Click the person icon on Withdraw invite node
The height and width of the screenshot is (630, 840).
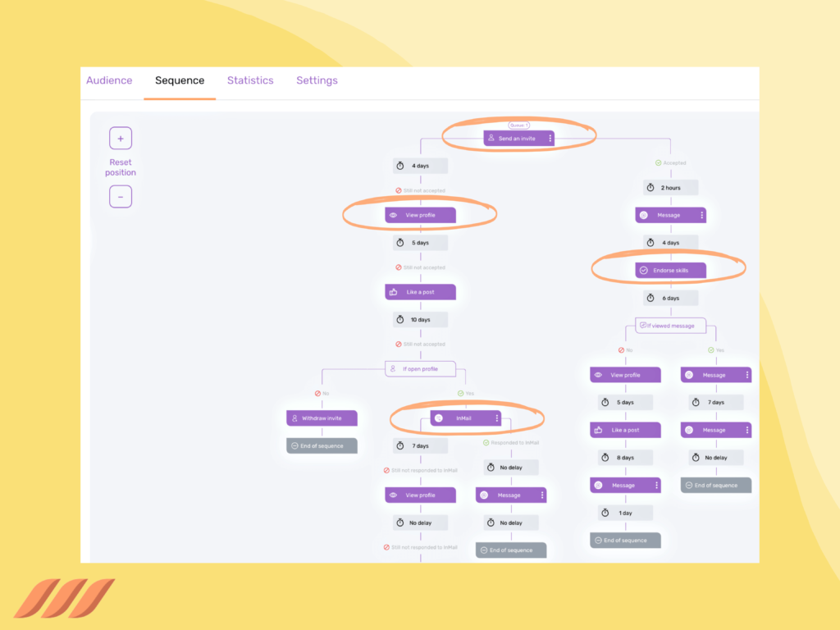click(x=294, y=418)
